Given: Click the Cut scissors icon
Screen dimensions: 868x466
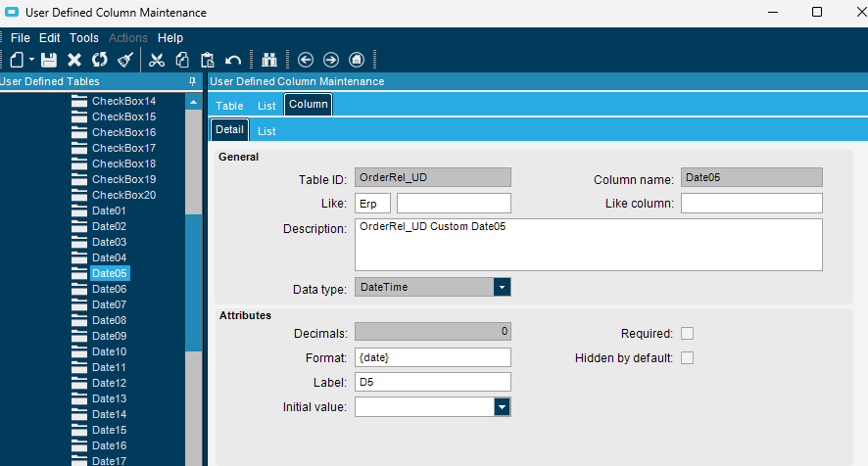Looking at the screenshot, I should [x=157, y=60].
